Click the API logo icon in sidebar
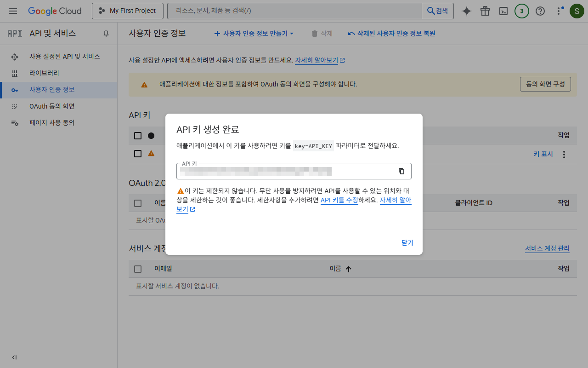This screenshot has width=588, height=368. [x=15, y=34]
